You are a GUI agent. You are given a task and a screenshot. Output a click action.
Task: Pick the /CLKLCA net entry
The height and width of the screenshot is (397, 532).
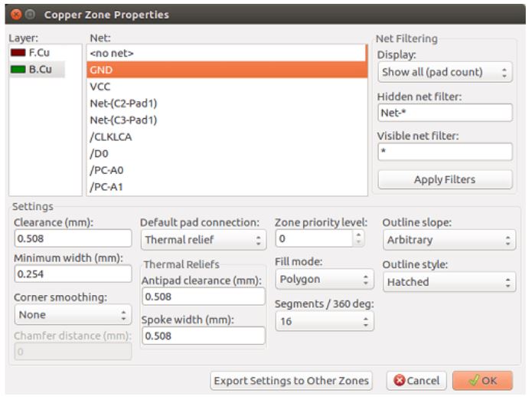click(227, 137)
